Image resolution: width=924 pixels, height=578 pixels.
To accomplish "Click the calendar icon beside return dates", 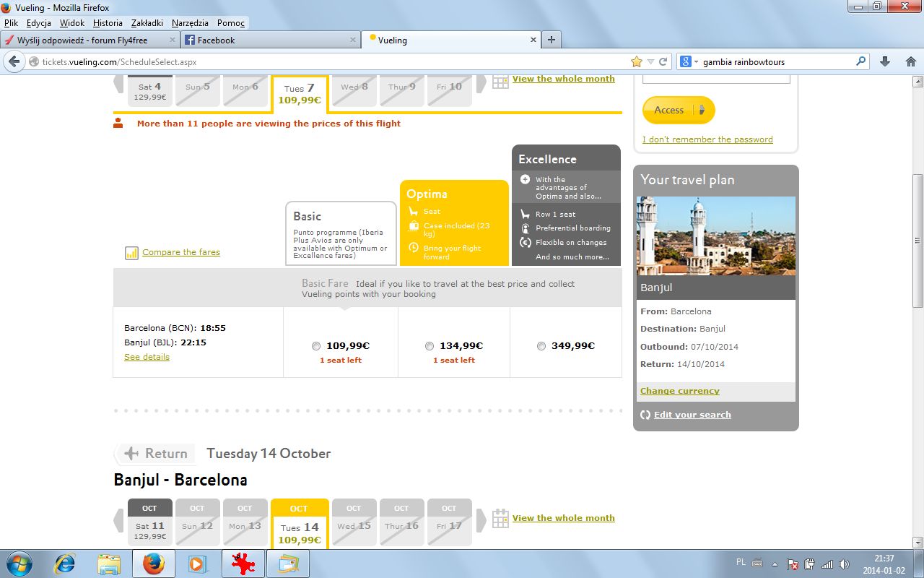I will point(500,519).
